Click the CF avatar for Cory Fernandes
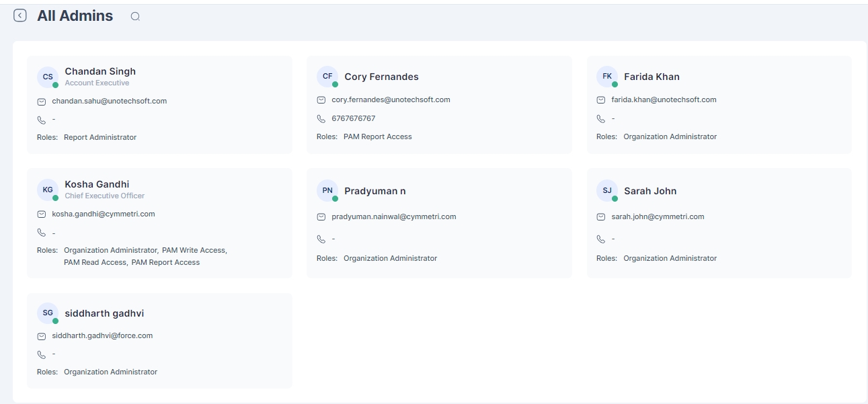This screenshot has height=404, width=868. pyautogui.click(x=327, y=77)
